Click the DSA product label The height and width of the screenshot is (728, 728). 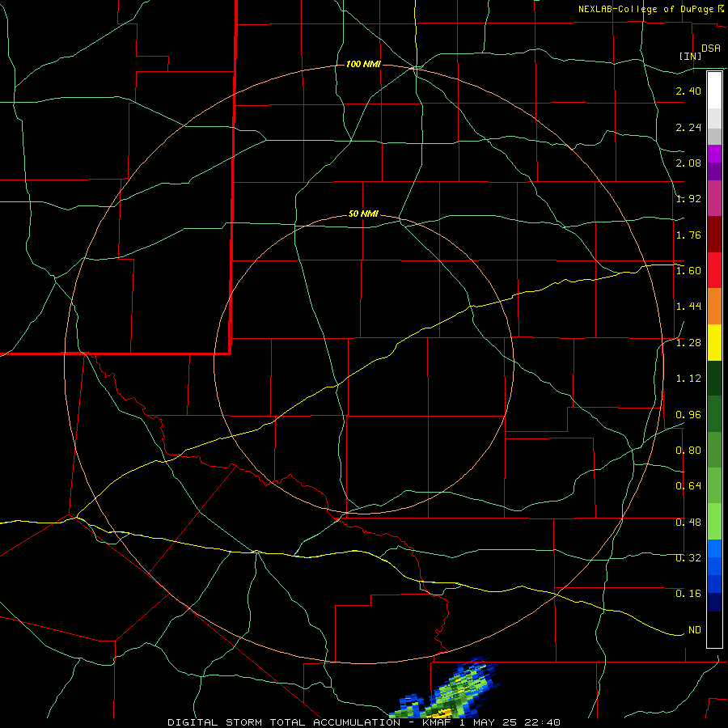tap(711, 49)
